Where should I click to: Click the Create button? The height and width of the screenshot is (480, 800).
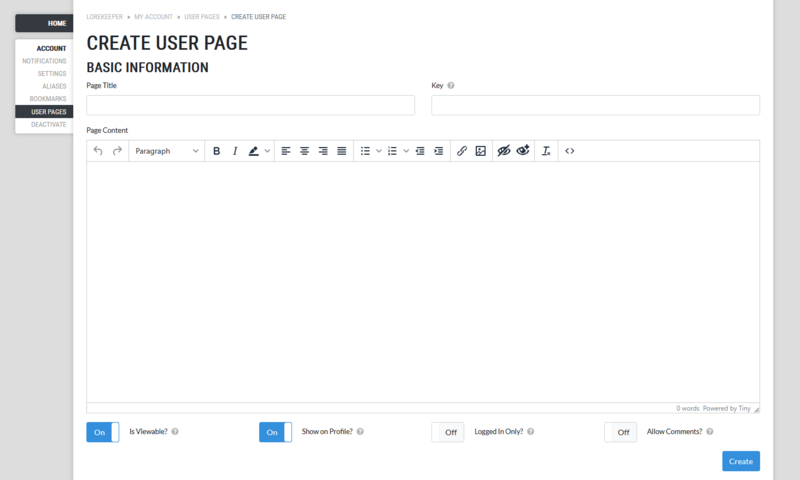(x=741, y=461)
